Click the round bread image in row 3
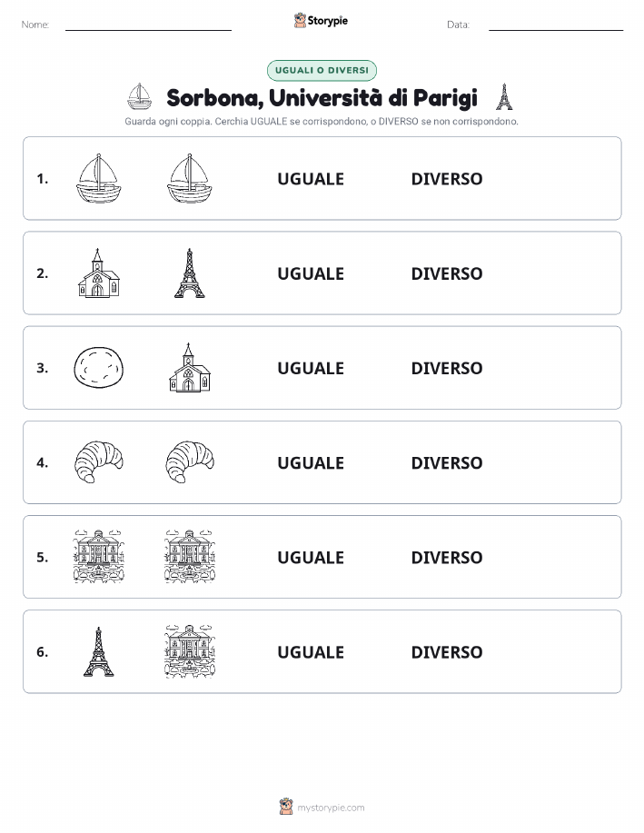The height and width of the screenshot is (833, 644). [x=99, y=368]
